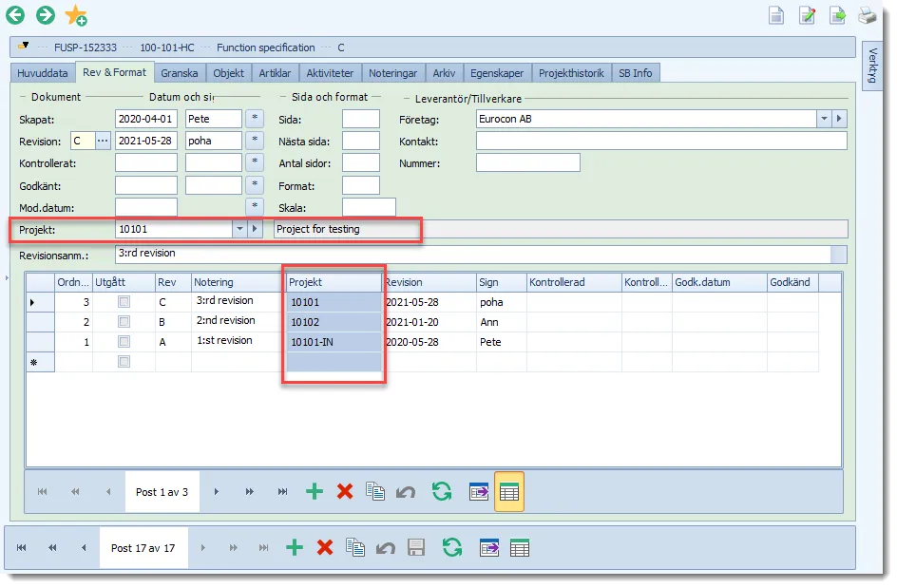The width and height of the screenshot is (897, 588).
Task: Open the document header dropdown arrow
Action: click(24, 47)
